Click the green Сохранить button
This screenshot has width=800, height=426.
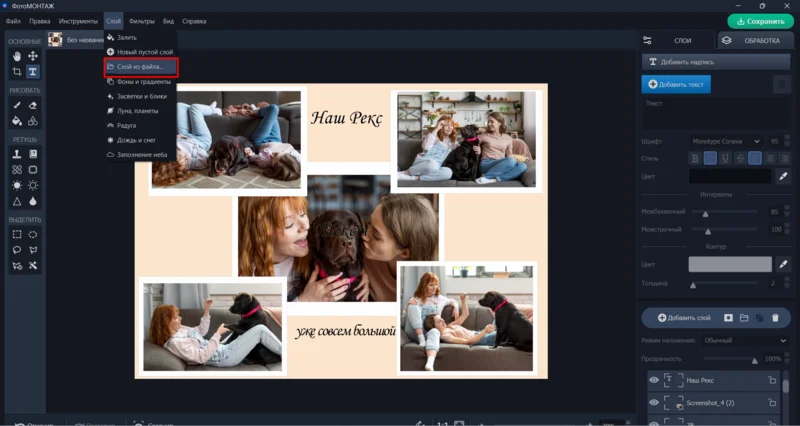(760, 20)
